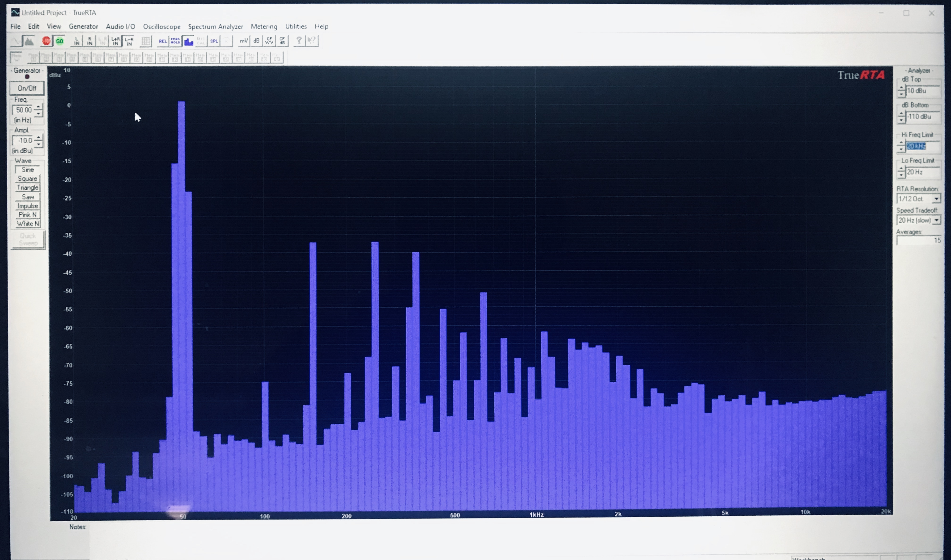Select the Triangle wave button
Screen dimensions: 951x560
[x=28, y=188]
